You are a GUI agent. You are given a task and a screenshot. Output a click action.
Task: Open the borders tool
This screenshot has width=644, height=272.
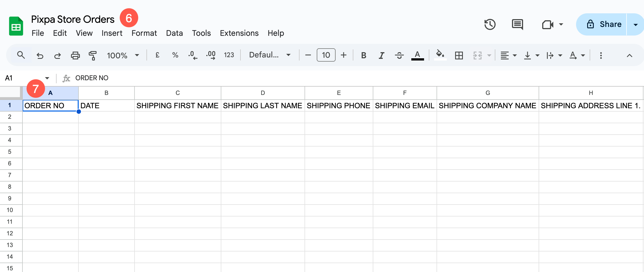coord(459,56)
